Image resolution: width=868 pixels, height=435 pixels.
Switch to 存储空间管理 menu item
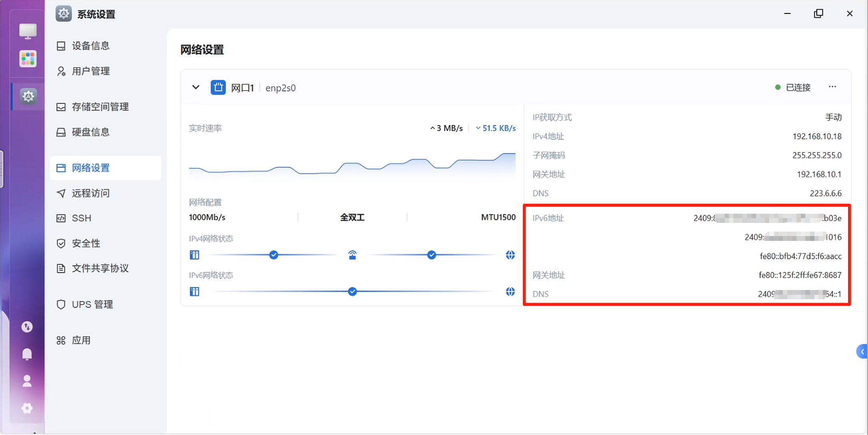100,107
